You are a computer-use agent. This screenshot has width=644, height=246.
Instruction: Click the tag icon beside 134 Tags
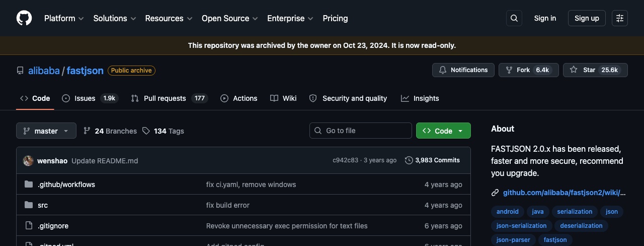[146, 131]
